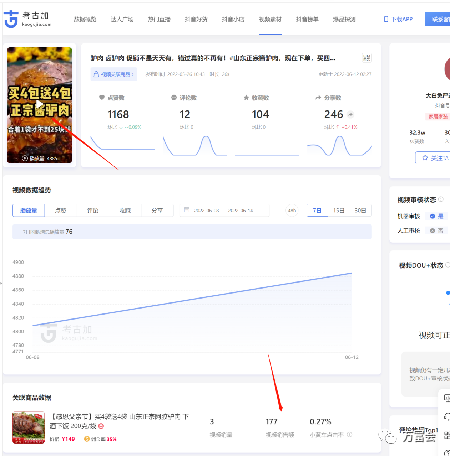Open the small icon at the title's right end
Image resolution: width=450 pixels, height=457 pixels.
[367, 58]
